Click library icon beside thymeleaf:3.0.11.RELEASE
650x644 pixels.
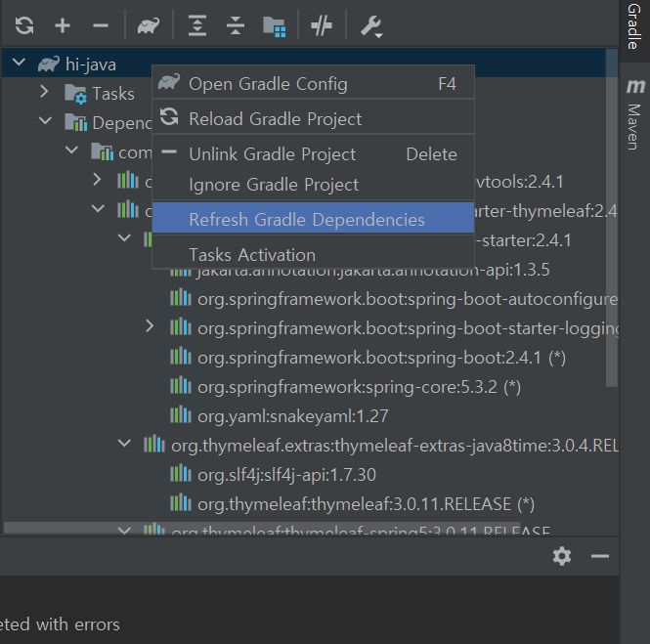point(181,502)
